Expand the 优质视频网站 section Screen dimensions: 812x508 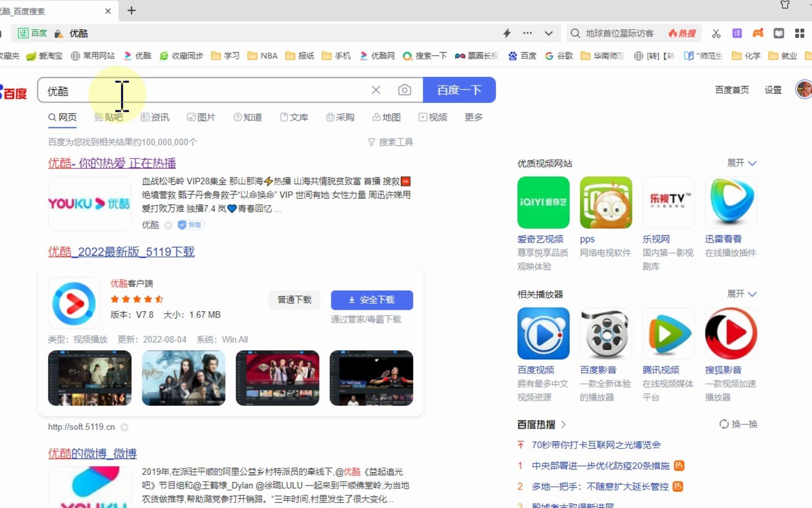pyautogui.click(x=742, y=163)
